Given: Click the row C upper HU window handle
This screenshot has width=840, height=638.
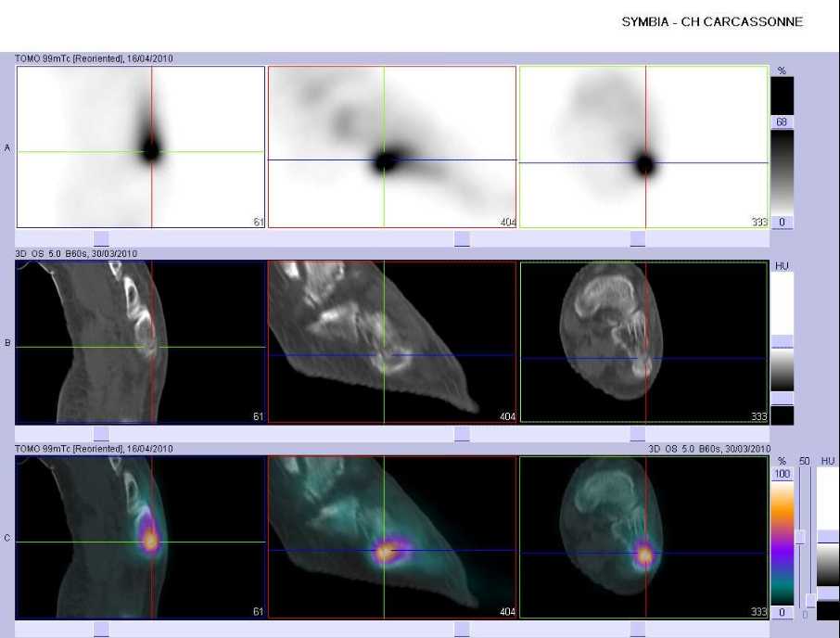Looking at the screenshot, I should point(828,537).
